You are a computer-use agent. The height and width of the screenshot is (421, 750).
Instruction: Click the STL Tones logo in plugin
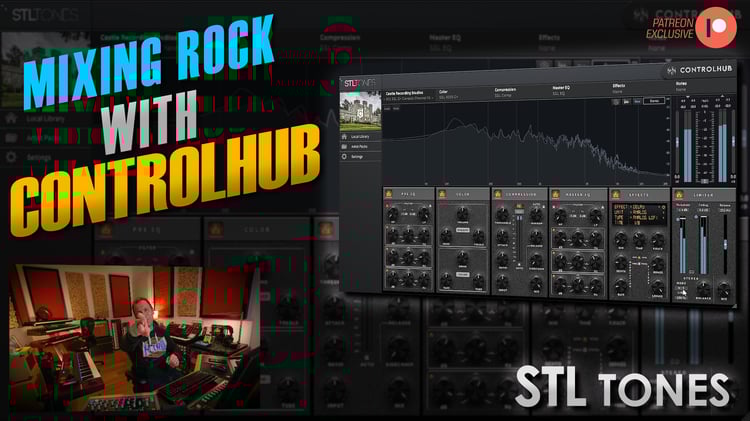pos(360,83)
